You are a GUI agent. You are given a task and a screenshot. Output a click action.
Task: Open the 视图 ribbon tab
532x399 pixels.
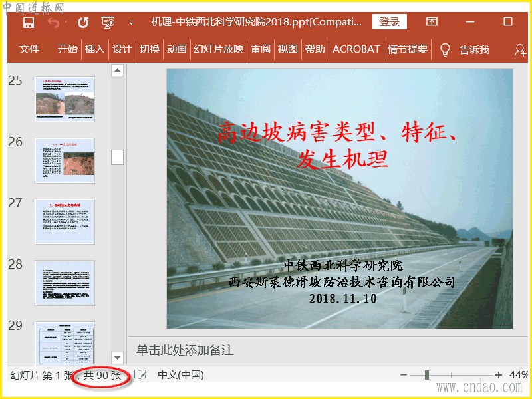click(288, 49)
